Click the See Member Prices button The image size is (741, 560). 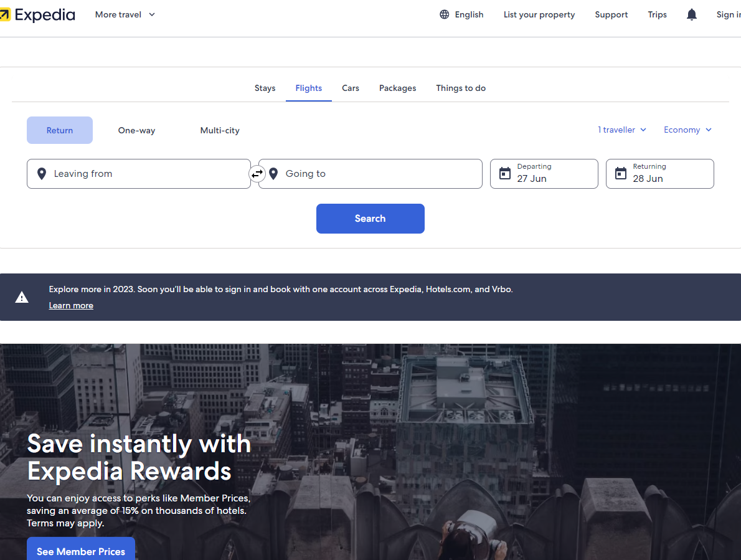(x=81, y=551)
